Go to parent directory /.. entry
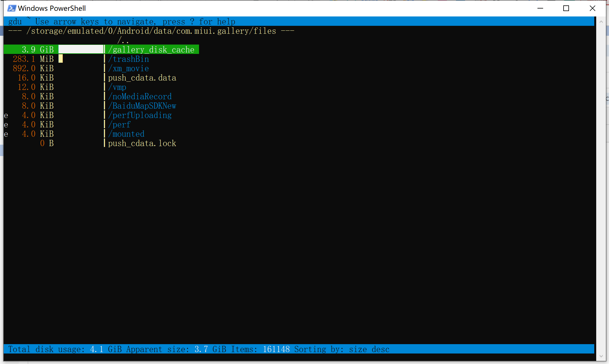 123,40
